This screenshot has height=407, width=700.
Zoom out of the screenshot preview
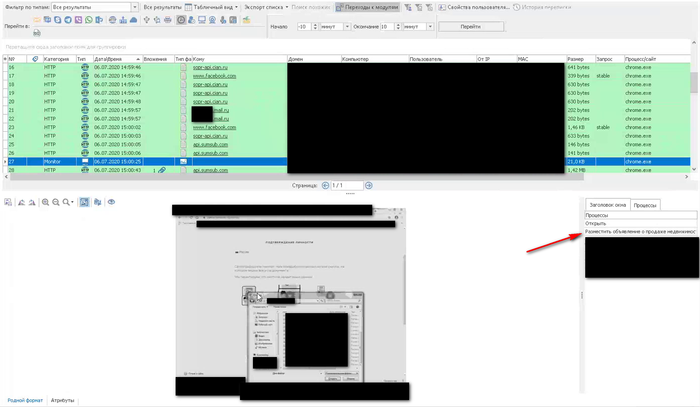point(56,202)
